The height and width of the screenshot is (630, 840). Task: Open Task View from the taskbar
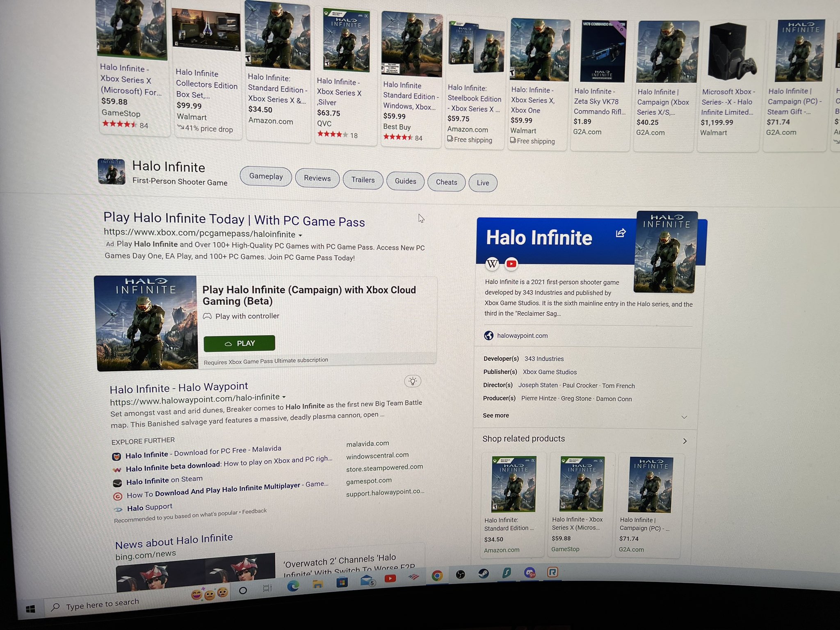(267, 588)
